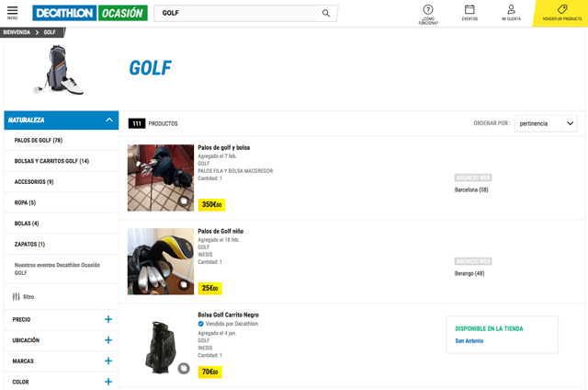Click the 70€ price tag

(210, 372)
